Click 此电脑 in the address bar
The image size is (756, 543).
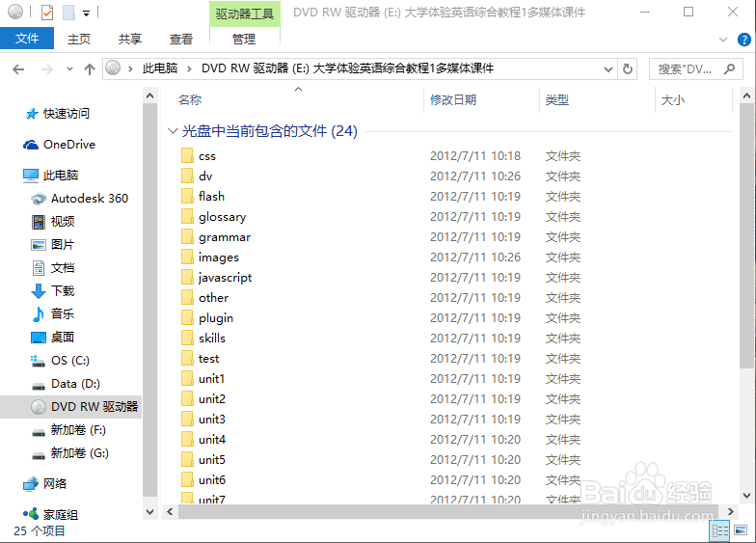pos(160,68)
